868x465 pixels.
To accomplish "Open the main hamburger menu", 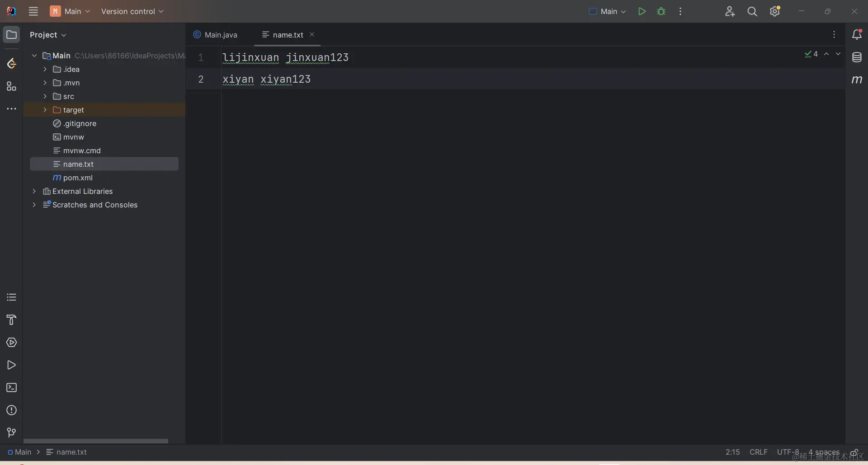I will tap(33, 11).
